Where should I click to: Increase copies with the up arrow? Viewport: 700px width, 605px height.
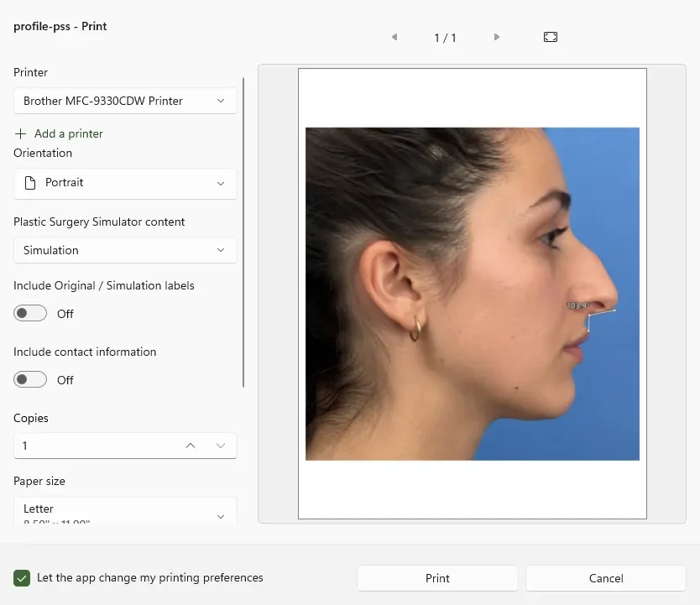(191, 446)
